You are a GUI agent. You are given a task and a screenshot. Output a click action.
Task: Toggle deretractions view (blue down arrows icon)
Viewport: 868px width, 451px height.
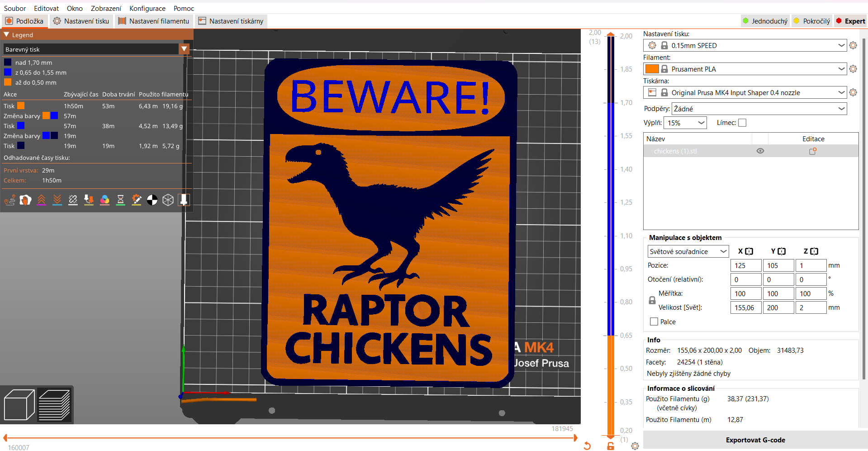(x=57, y=200)
